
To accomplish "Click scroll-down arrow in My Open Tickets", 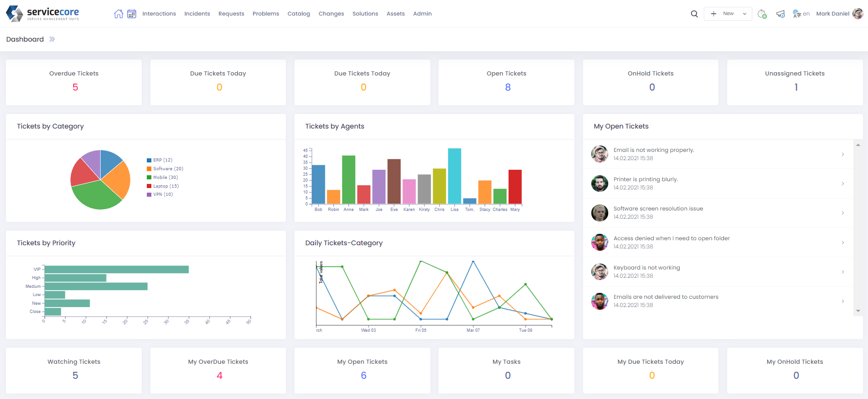I will pyautogui.click(x=858, y=311).
